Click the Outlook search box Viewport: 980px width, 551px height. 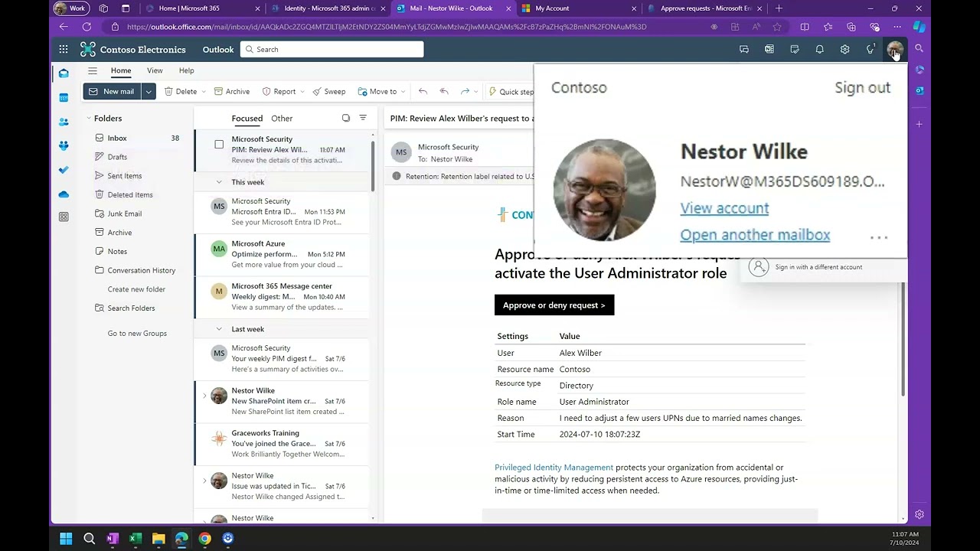(x=332, y=49)
